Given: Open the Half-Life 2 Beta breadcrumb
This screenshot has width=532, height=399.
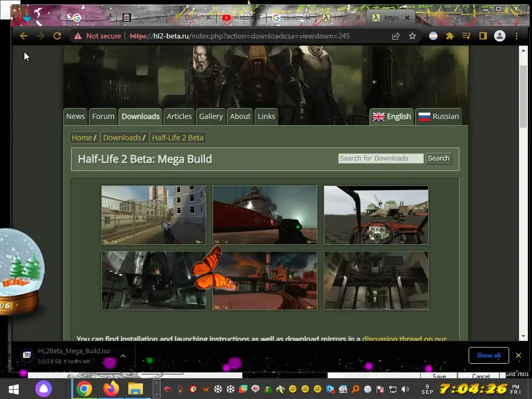Looking at the screenshot, I should click(178, 137).
